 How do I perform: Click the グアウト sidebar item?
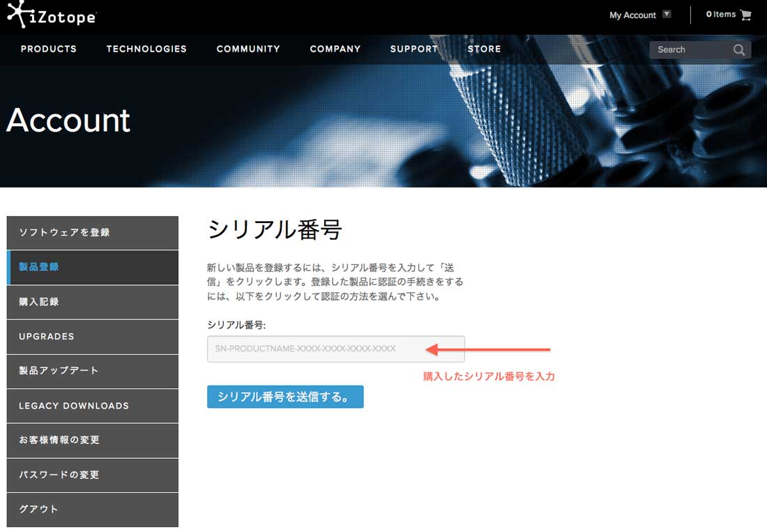coord(93,510)
